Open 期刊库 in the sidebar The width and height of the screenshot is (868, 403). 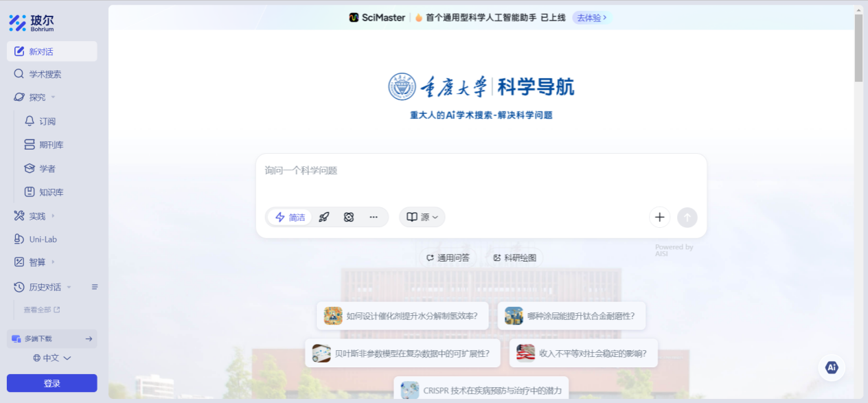[51, 145]
